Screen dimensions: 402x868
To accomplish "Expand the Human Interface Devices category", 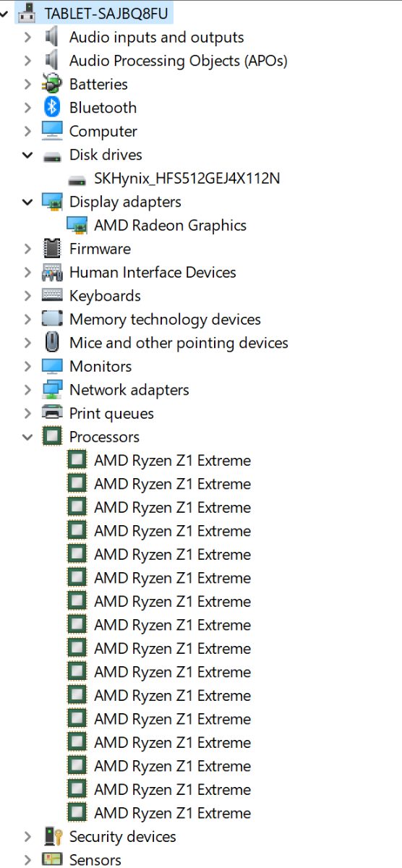I will (x=27, y=272).
